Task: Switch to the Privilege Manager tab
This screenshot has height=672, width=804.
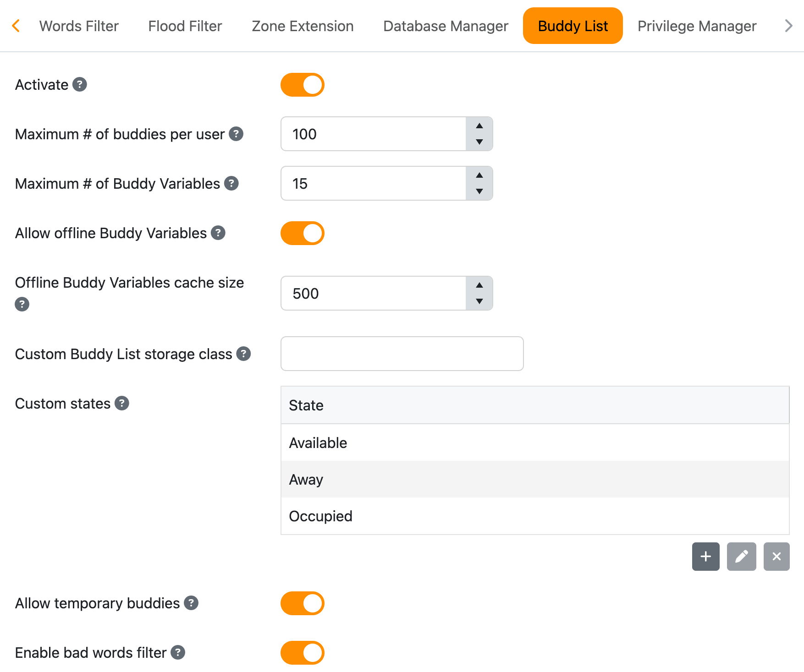Action: pyautogui.click(x=697, y=26)
